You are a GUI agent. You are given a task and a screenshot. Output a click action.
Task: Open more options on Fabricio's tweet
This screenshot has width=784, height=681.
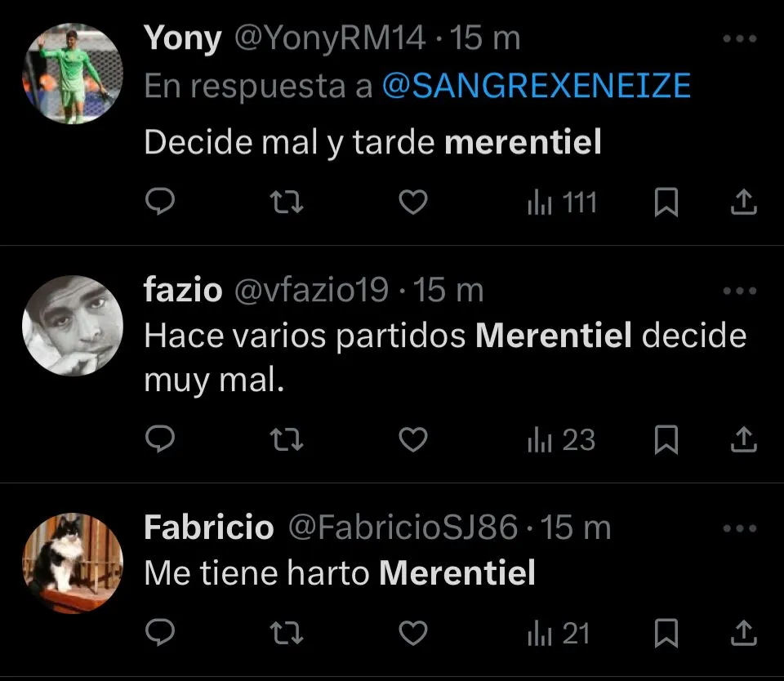tap(740, 529)
